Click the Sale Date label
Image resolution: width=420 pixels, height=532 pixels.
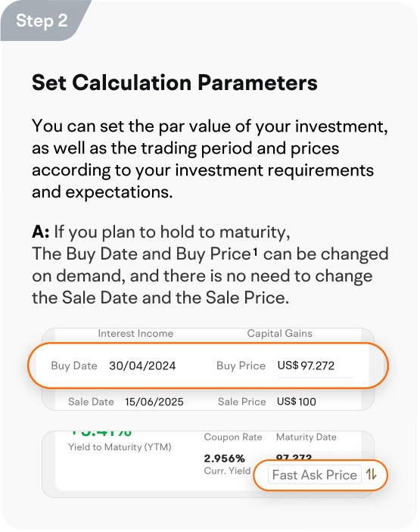pos(91,402)
